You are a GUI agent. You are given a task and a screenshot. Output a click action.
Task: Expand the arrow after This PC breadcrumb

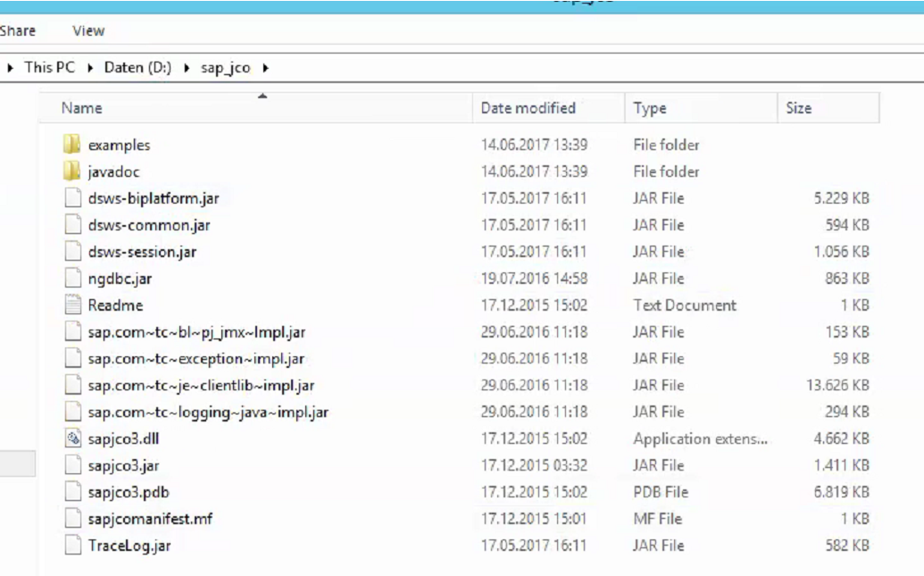click(90, 68)
